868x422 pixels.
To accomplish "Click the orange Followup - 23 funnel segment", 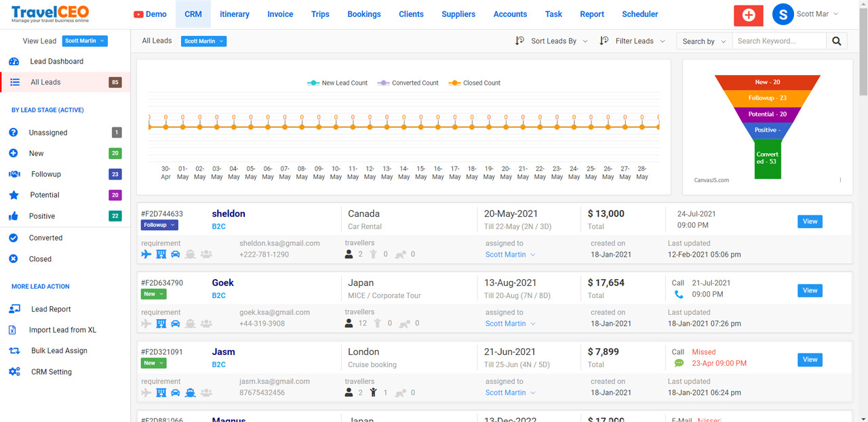I will click(768, 98).
